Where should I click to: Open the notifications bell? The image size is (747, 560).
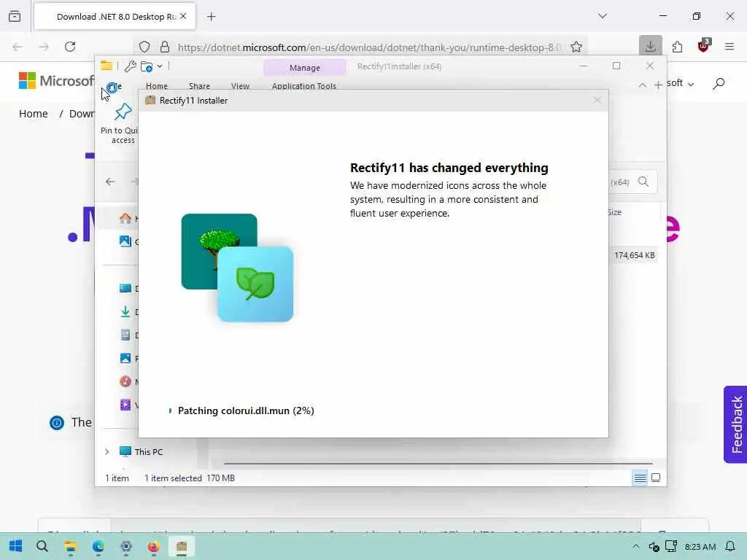tap(729, 546)
